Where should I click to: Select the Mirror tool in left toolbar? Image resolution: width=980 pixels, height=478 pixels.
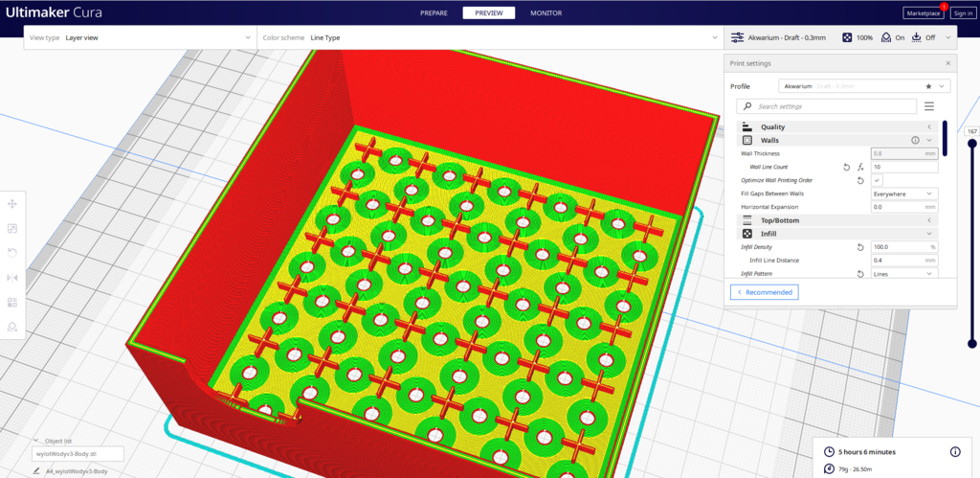point(12,278)
